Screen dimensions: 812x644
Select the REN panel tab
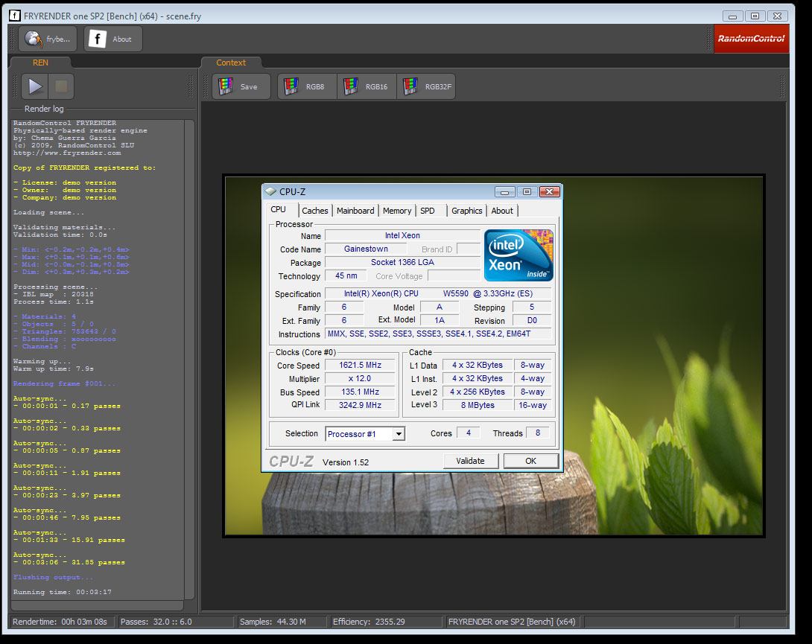tap(40, 63)
